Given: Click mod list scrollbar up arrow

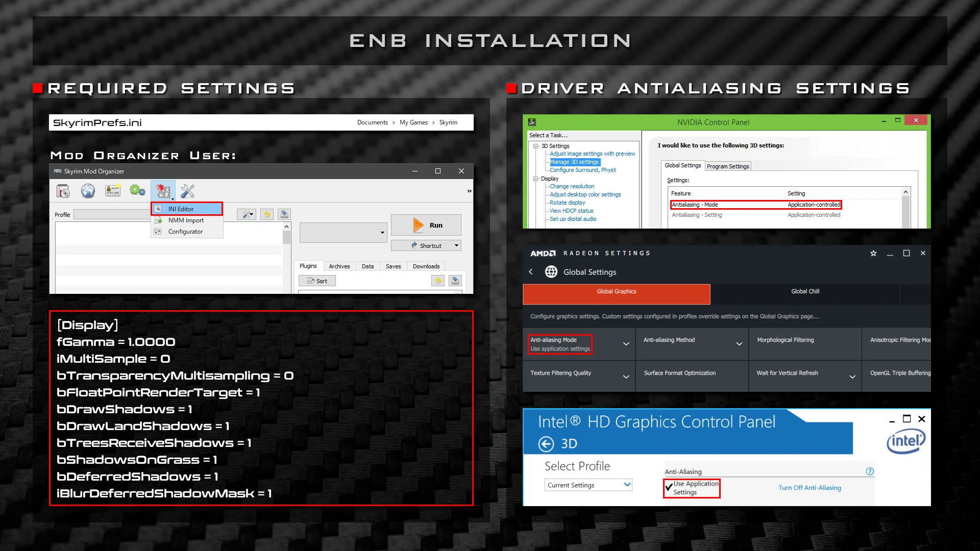Looking at the screenshot, I should tap(286, 227).
